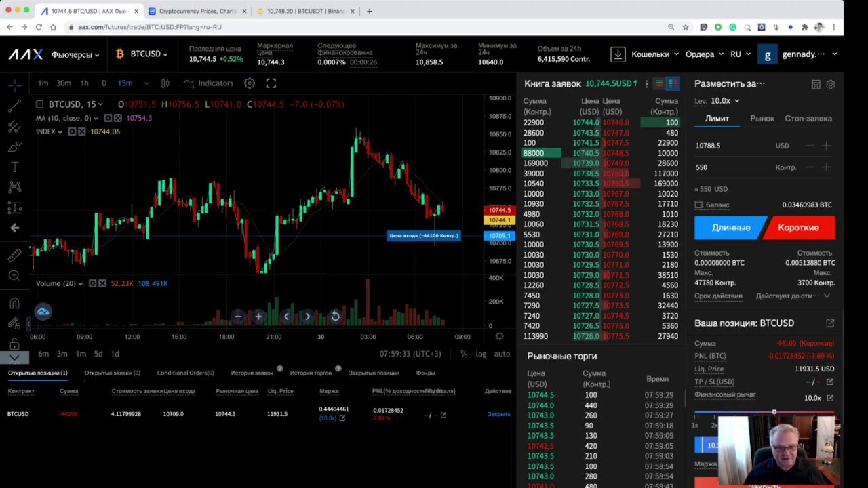Open the BTCUSD contract selector

[x=142, y=54]
